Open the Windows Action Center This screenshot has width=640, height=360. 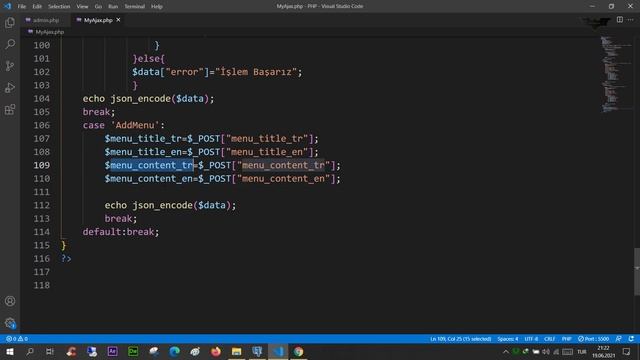pyautogui.click(x=627, y=351)
